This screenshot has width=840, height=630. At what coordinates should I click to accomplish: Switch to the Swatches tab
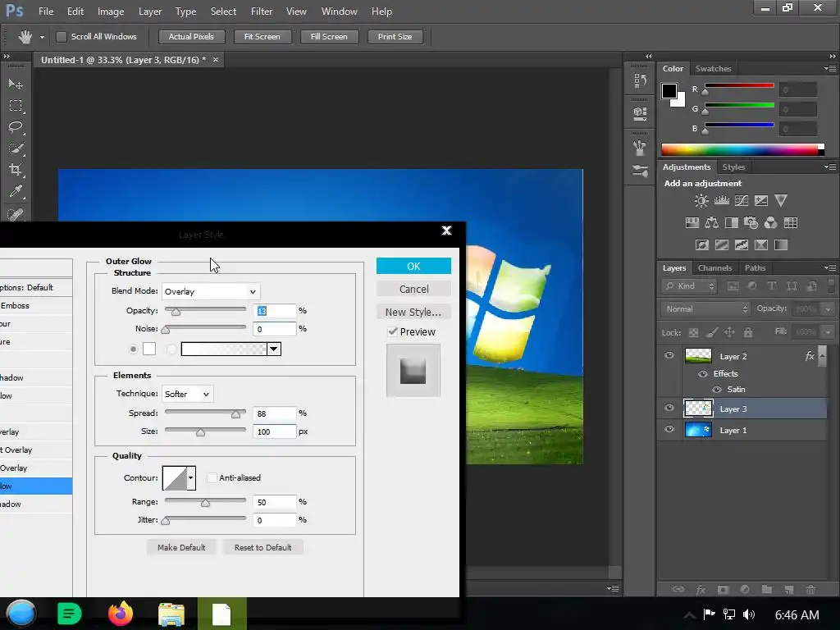click(713, 69)
